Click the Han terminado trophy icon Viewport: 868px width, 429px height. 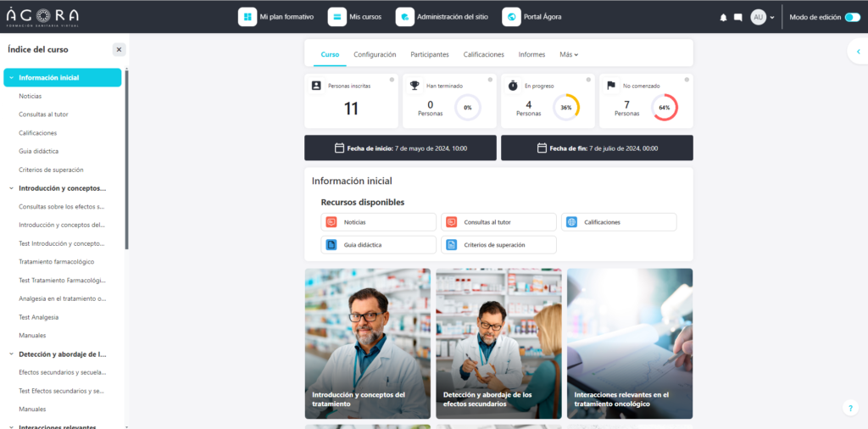[414, 86]
